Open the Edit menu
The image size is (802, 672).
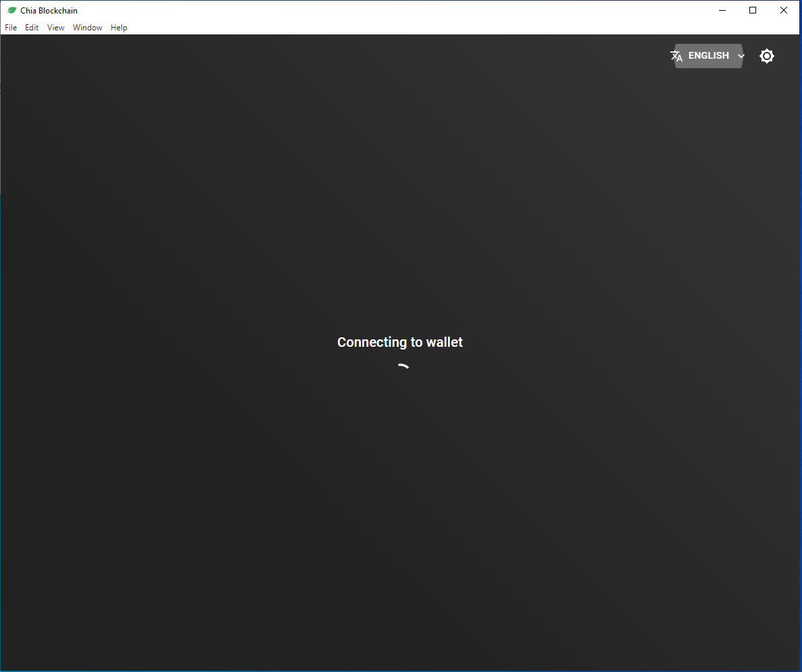point(32,28)
